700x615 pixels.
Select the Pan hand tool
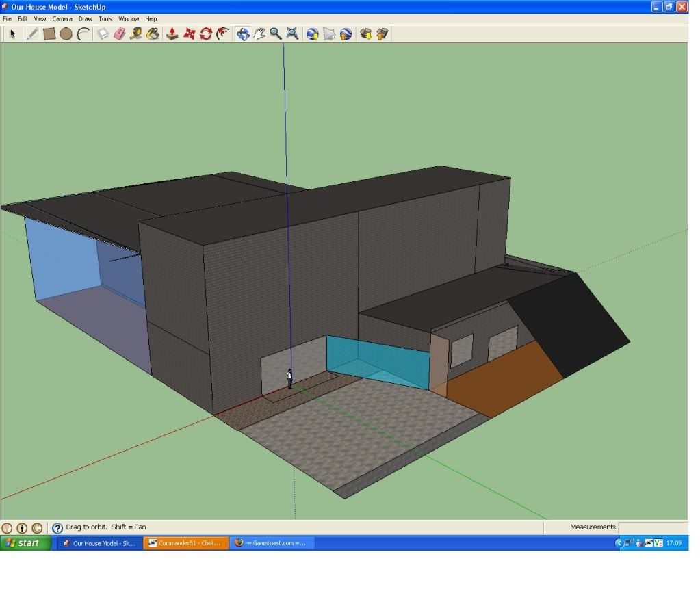click(259, 34)
